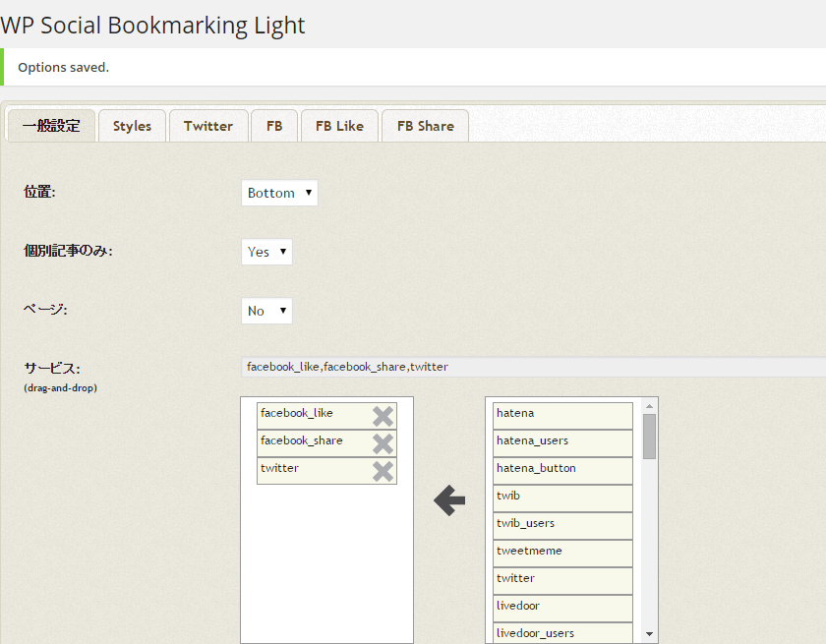Select tweetmeme in the available list
Viewport: 826px width, 644px height.
[562, 554]
